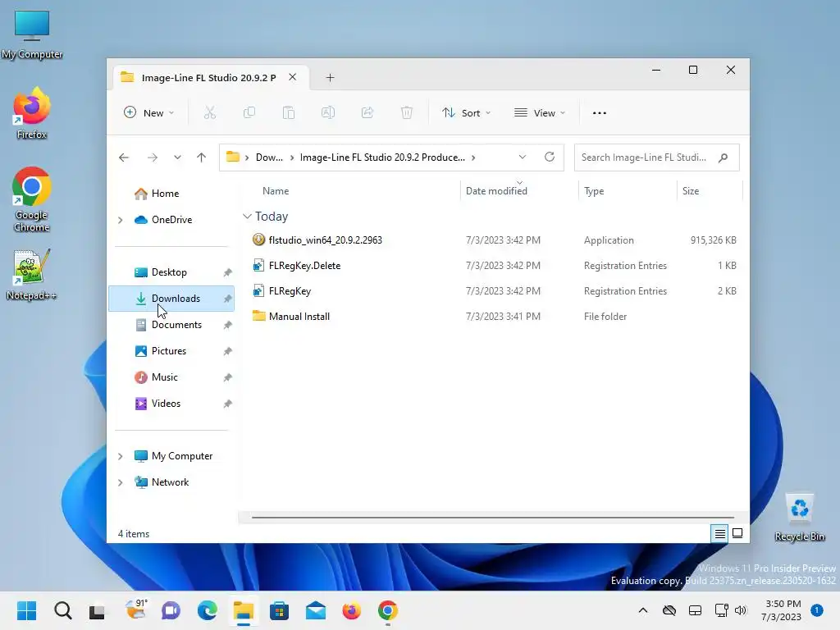Image resolution: width=840 pixels, height=630 pixels.
Task: Collapse the Today group
Action: tap(247, 217)
